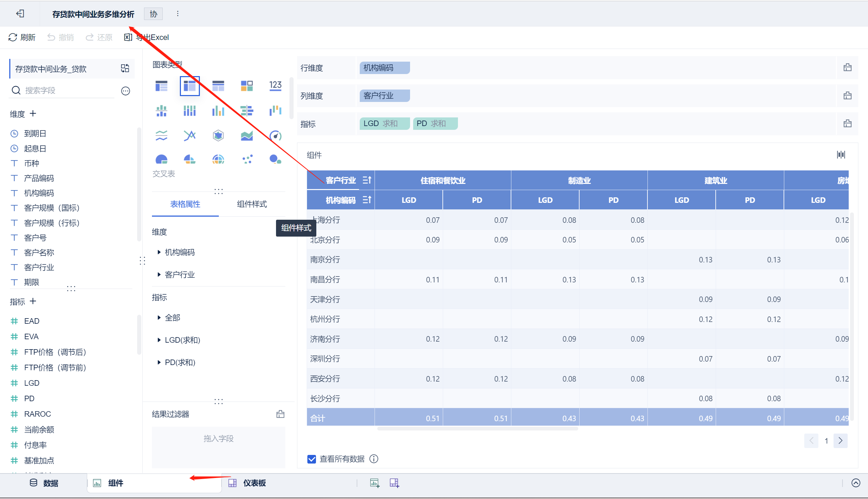Click the table horizontal scrollbar
The width and height of the screenshot is (868, 499).
(x=477, y=429)
